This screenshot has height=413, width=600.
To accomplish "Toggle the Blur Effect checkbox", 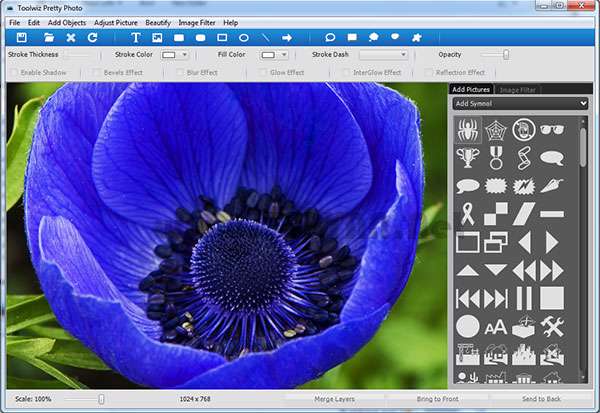I will [180, 72].
